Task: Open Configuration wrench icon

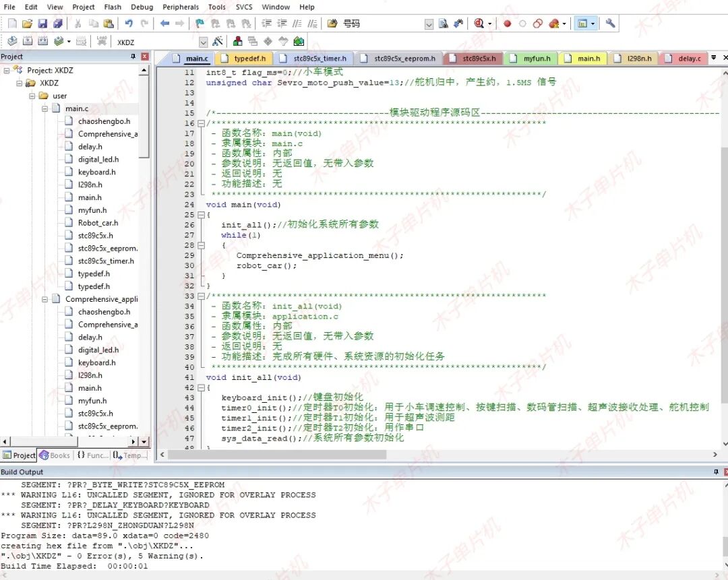Action: (610, 23)
